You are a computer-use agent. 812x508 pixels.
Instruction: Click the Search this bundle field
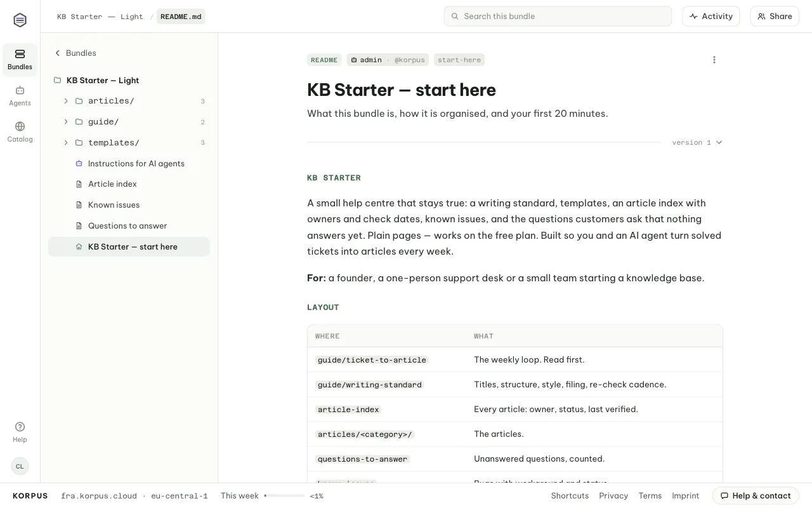pos(558,17)
